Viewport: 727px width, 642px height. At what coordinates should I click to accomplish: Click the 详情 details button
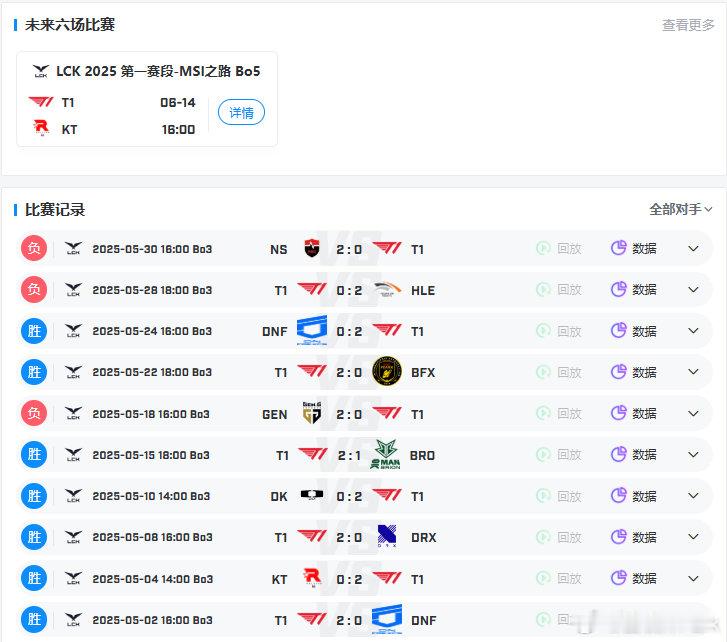(x=241, y=112)
